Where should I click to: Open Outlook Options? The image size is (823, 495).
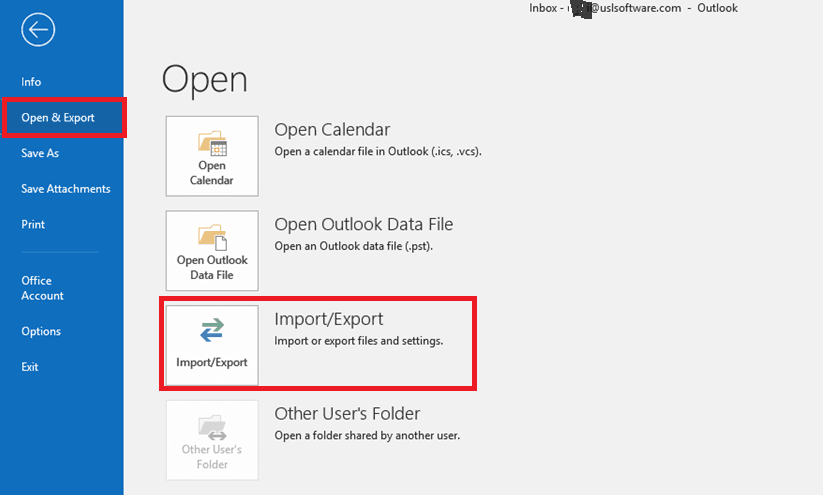41,332
